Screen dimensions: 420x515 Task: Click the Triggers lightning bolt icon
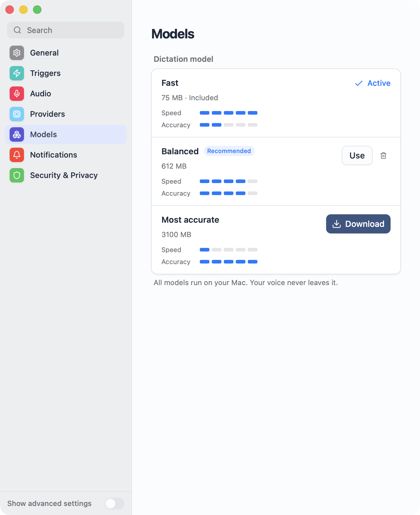[x=17, y=73]
